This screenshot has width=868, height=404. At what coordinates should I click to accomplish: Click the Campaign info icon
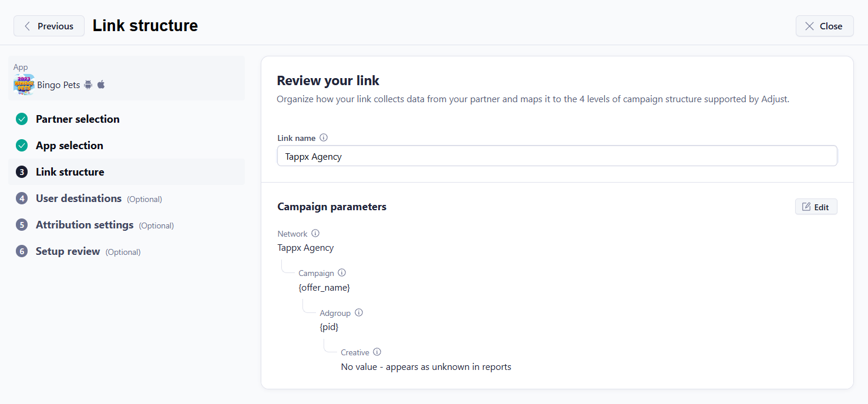click(343, 272)
